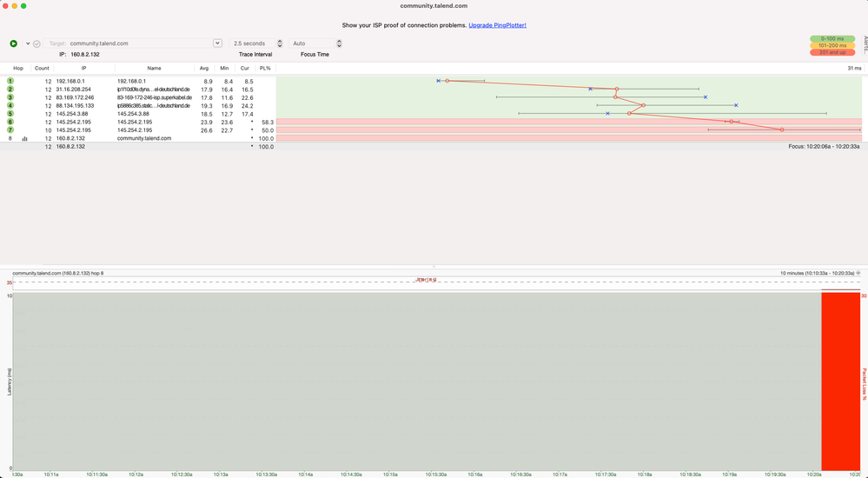Click the green hop 6 badge
This screenshot has height=478, width=868.
[x=10, y=122]
